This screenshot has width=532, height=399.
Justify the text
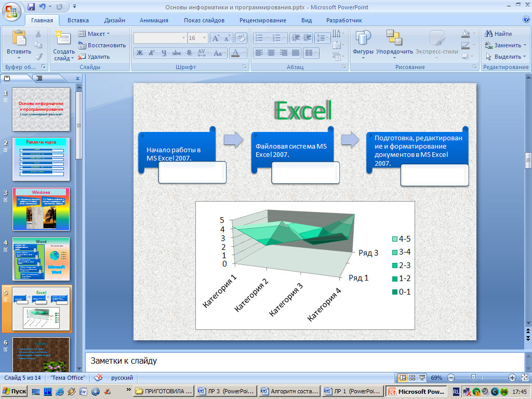click(296, 53)
